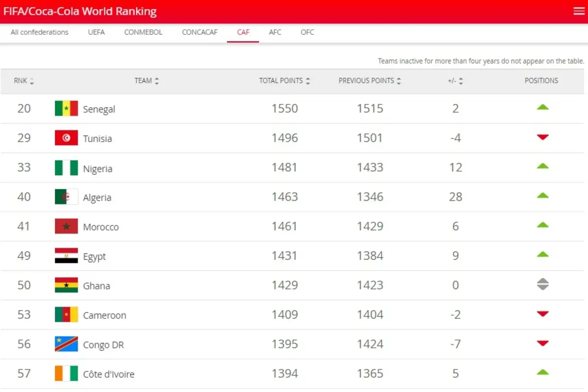This screenshot has width=588, height=392.
Task: Click FIFA/Coca-Cola World Ranking title
Action: tap(80, 11)
